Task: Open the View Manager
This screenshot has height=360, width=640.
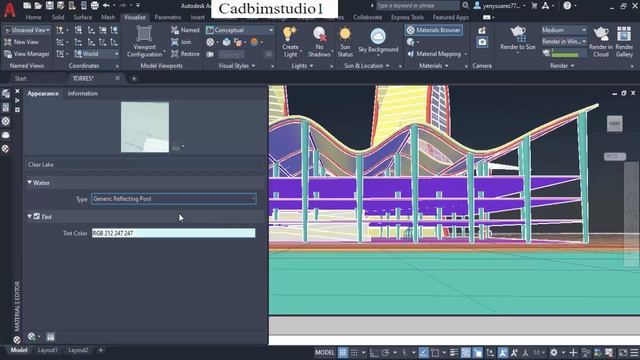Action: (x=27, y=54)
